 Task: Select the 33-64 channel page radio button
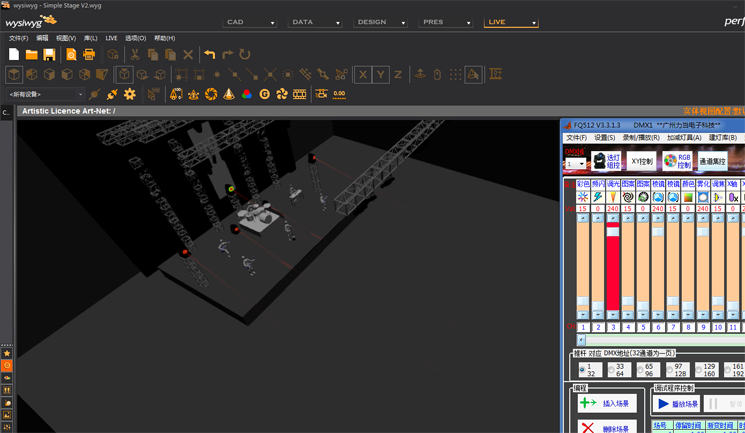(x=612, y=370)
